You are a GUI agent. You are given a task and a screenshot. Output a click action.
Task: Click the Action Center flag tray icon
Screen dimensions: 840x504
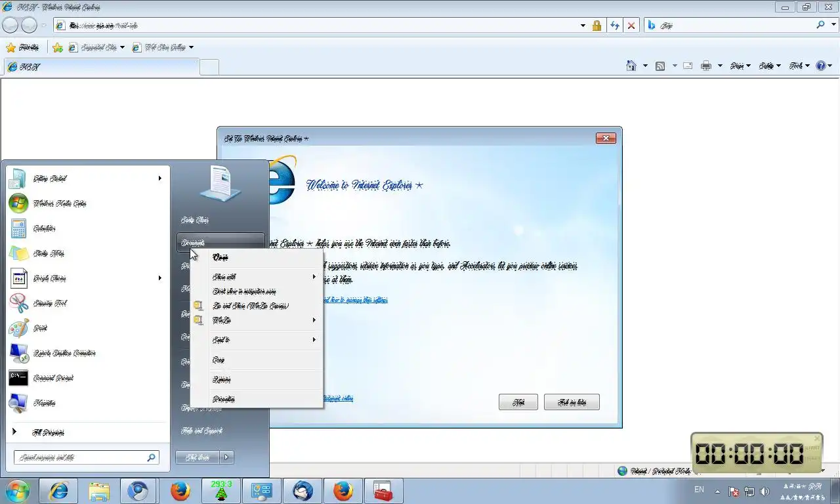734,492
